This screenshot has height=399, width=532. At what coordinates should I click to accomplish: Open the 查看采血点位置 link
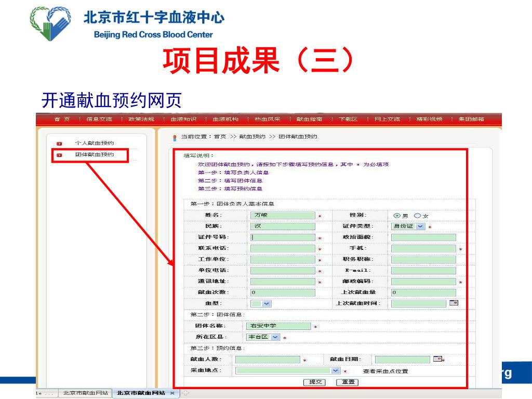point(385,371)
